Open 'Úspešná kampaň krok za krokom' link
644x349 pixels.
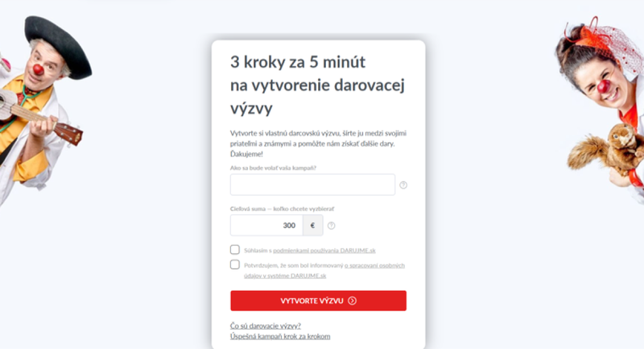[280, 336]
